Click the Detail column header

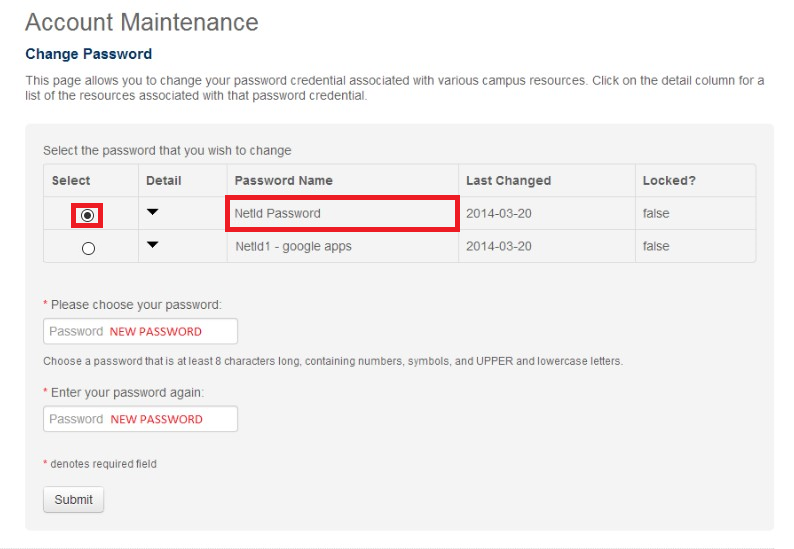164,181
